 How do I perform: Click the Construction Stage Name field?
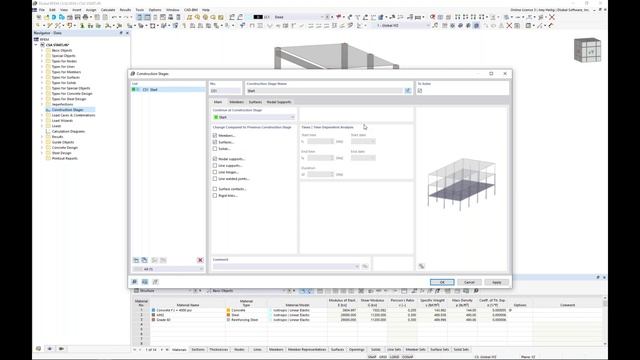[x=324, y=91]
